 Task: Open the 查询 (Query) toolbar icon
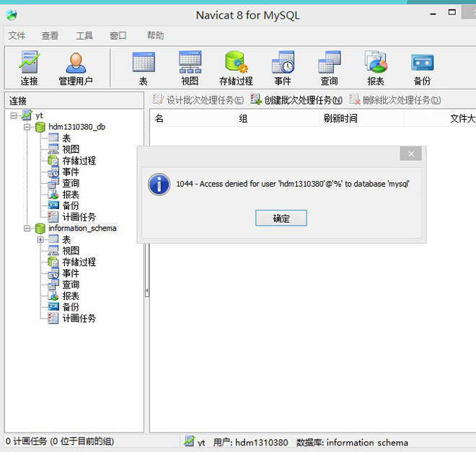tap(329, 68)
